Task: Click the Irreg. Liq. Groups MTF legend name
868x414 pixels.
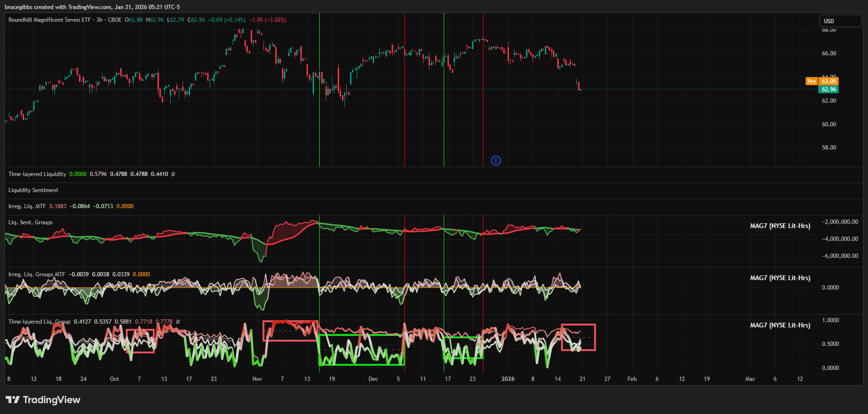Action: (36, 274)
